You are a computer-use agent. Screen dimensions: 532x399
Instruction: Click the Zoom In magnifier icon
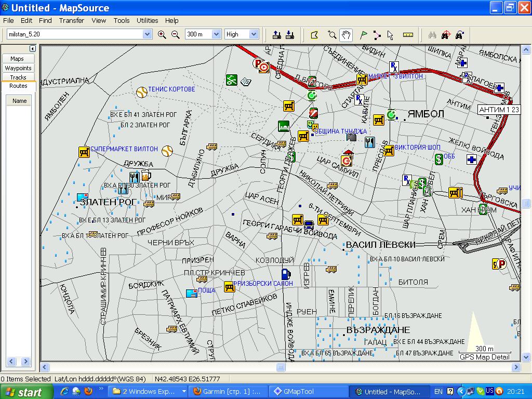(162, 34)
